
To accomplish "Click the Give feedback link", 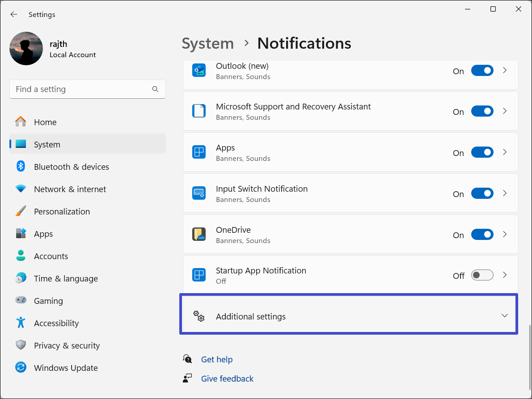I will 227,378.
